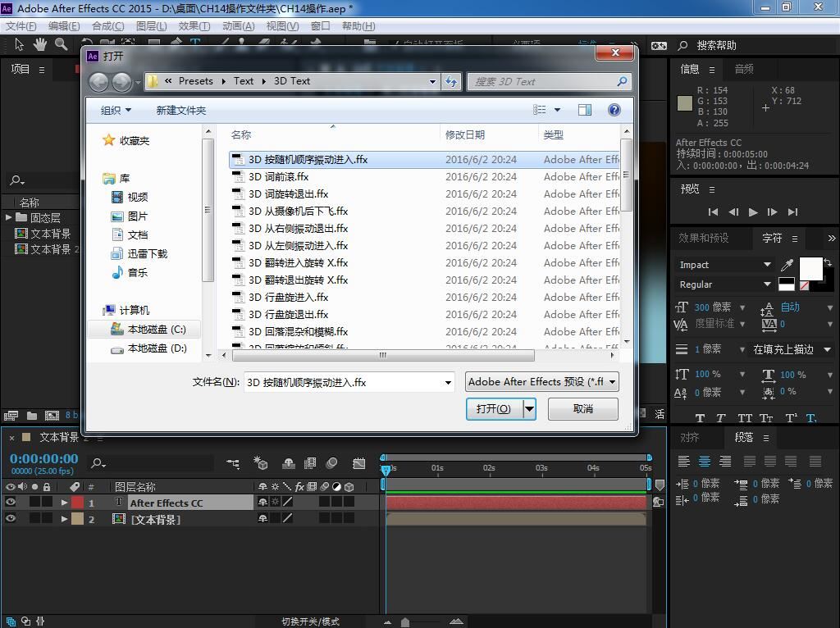The image size is (840, 628).
Task: Click the 打开(O) button
Action: (x=494, y=409)
